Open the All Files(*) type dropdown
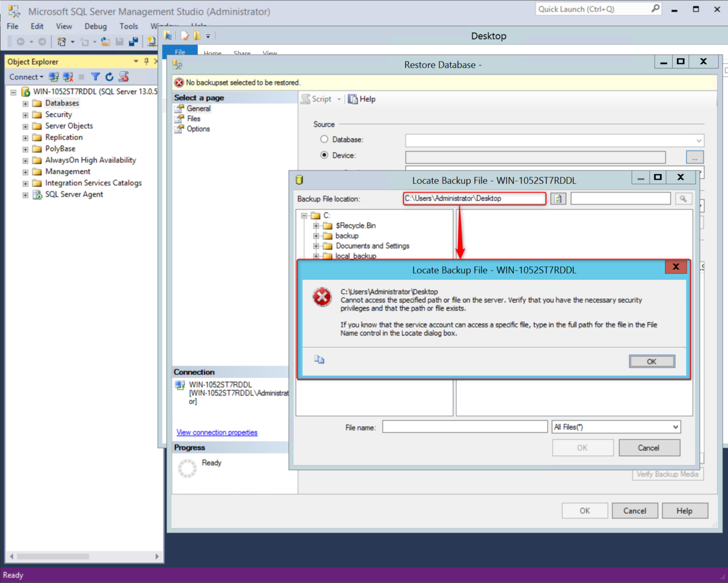Screen dimensions: 728x583 tap(616, 427)
